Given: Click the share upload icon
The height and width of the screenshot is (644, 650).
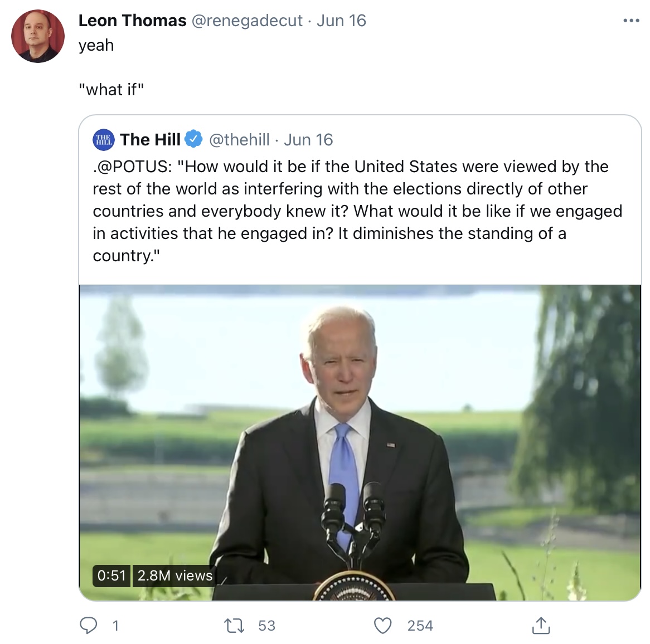Looking at the screenshot, I should click(541, 626).
